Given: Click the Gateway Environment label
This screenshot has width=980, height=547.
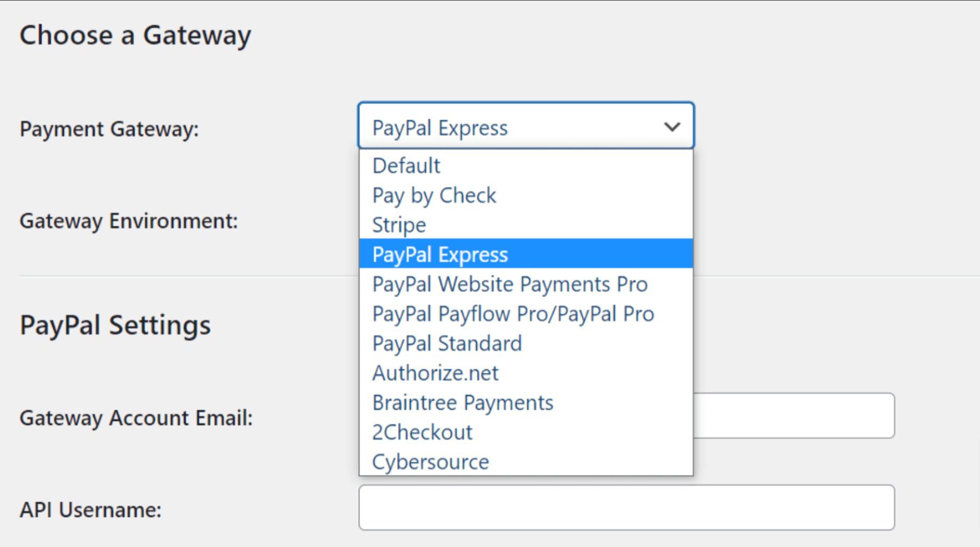Looking at the screenshot, I should pos(128,221).
